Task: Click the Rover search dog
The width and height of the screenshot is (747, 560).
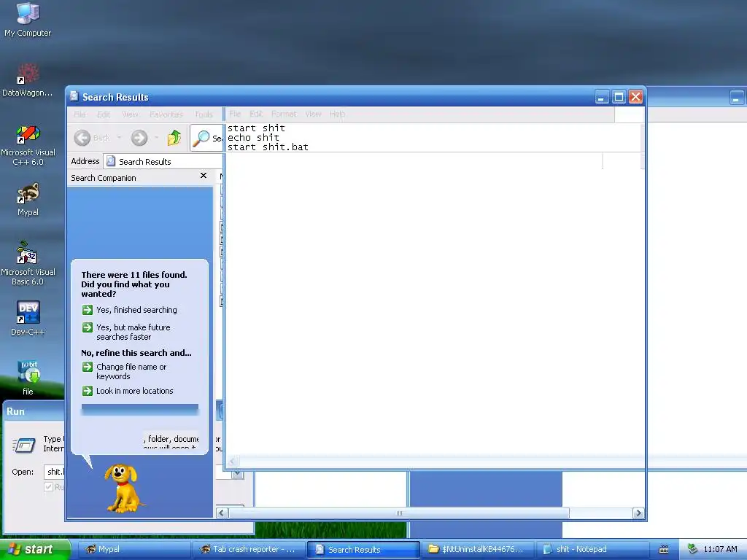Action: click(123, 488)
